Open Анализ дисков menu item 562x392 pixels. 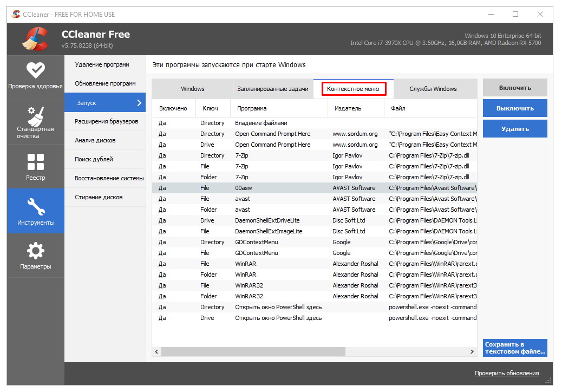coord(105,140)
